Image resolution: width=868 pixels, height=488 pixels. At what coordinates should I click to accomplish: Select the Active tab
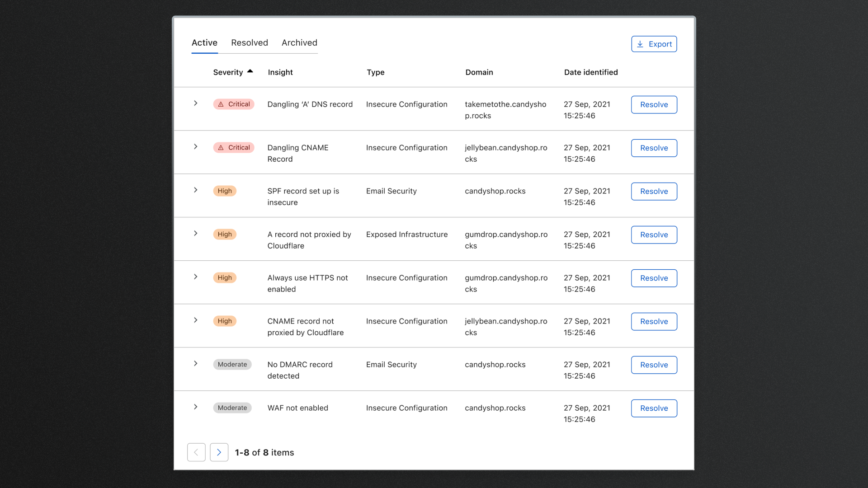pos(204,43)
